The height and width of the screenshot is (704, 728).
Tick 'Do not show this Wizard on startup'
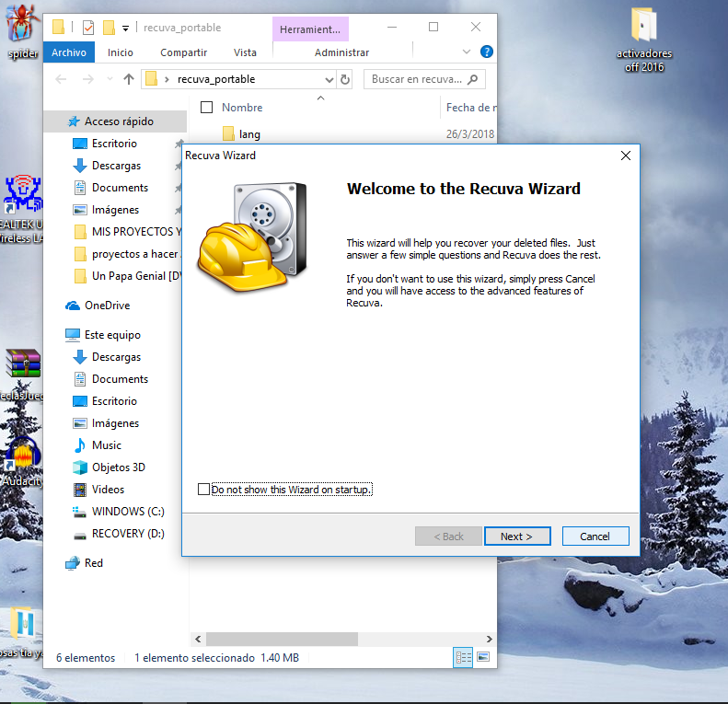[x=203, y=489]
